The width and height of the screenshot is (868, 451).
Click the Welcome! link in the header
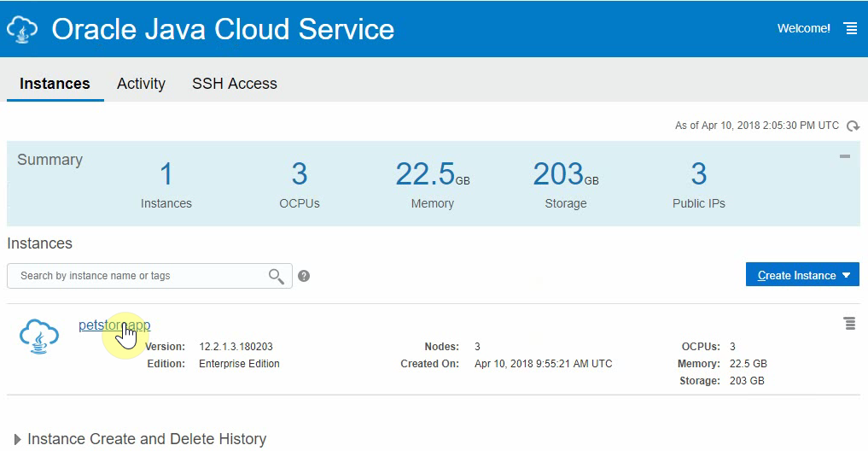[804, 28]
